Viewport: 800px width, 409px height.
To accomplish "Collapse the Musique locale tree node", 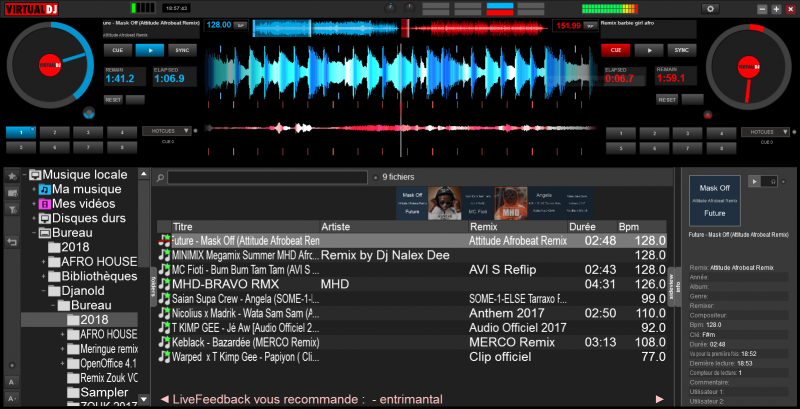I will tap(24, 175).
